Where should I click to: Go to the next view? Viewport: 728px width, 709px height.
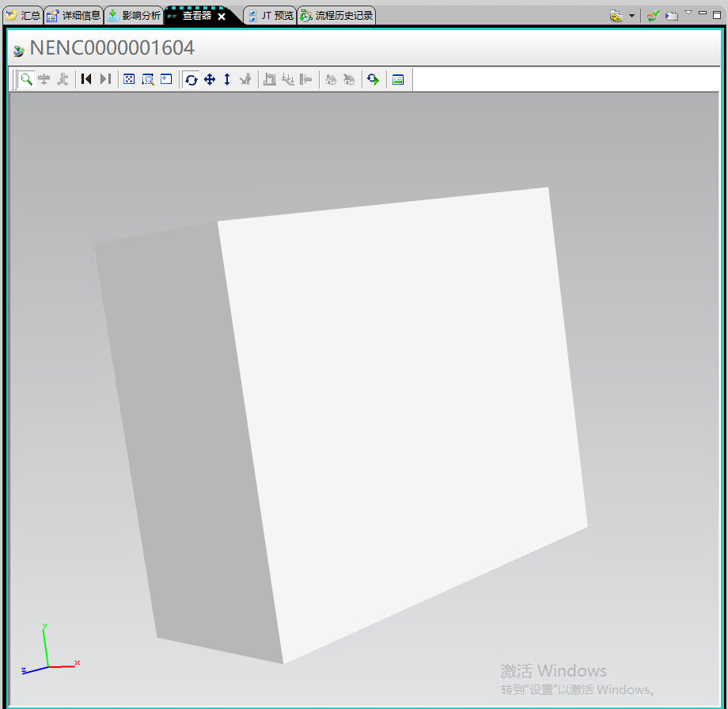coord(105,79)
